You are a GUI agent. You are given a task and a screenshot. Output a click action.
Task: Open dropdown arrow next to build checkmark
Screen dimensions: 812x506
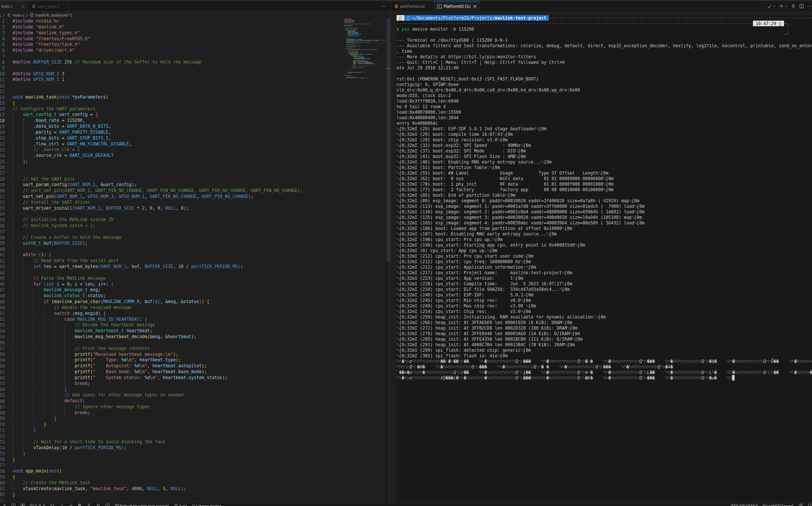click(x=774, y=6)
